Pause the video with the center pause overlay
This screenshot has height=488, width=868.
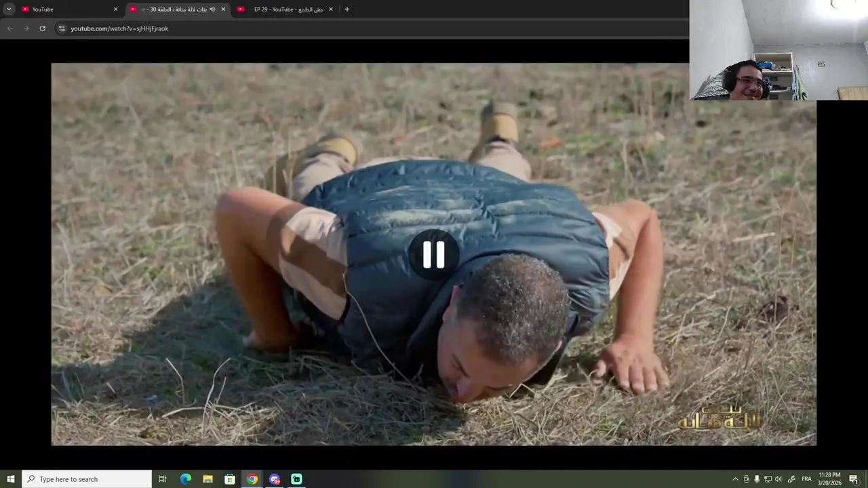click(434, 255)
